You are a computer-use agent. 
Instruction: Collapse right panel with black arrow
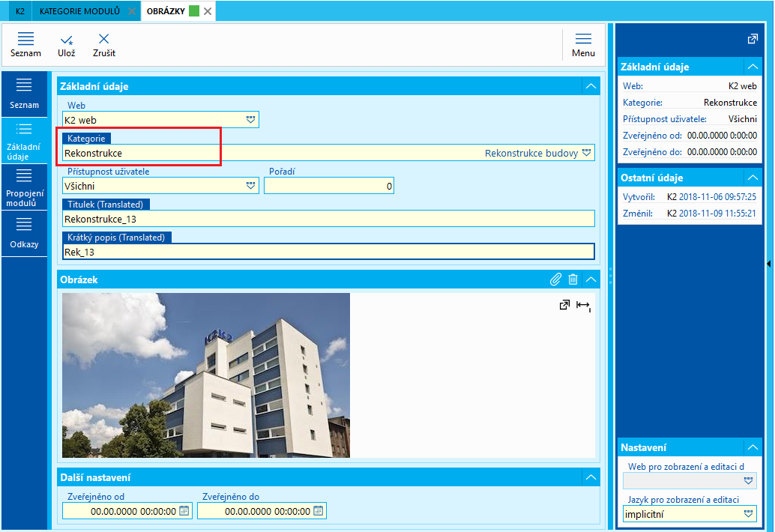[x=769, y=264]
